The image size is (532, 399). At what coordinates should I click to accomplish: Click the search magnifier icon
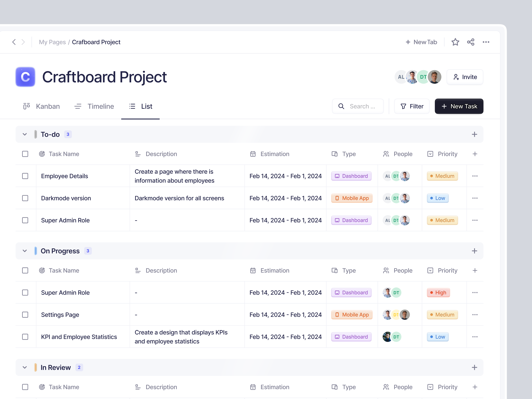[x=341, y=106]
